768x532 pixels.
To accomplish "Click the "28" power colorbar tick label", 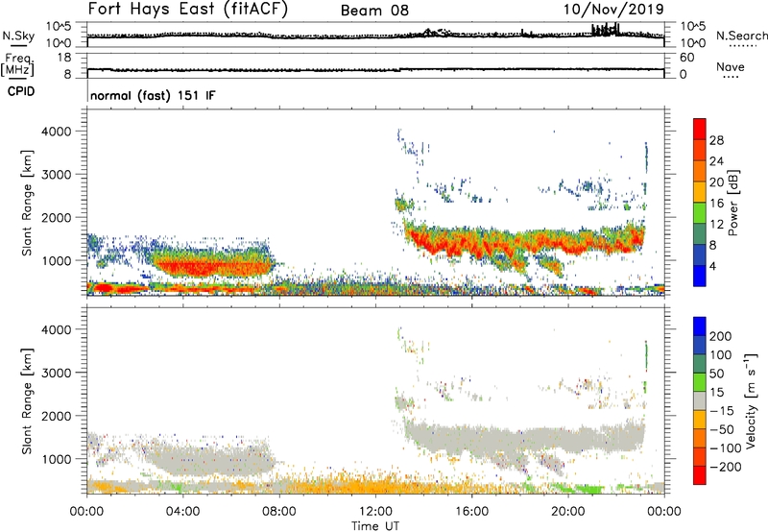I will pyautogui.click(x=716, y=140).
